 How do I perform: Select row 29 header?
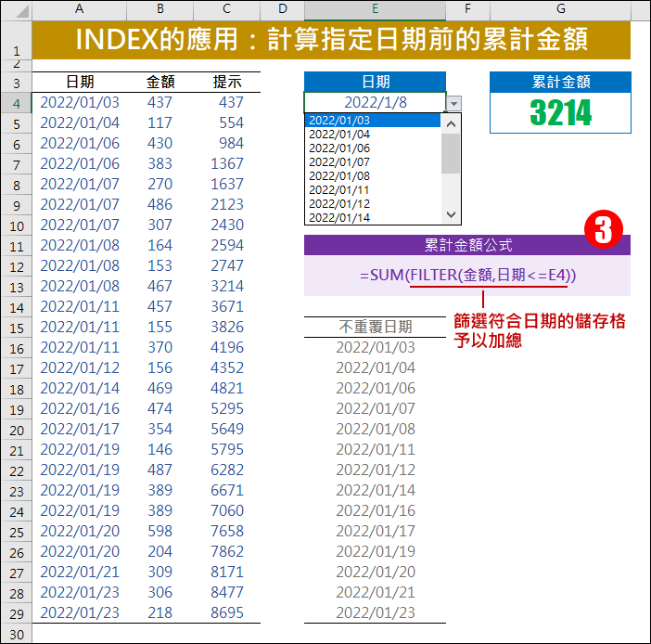pyautogui.click(x=16, y=613)
